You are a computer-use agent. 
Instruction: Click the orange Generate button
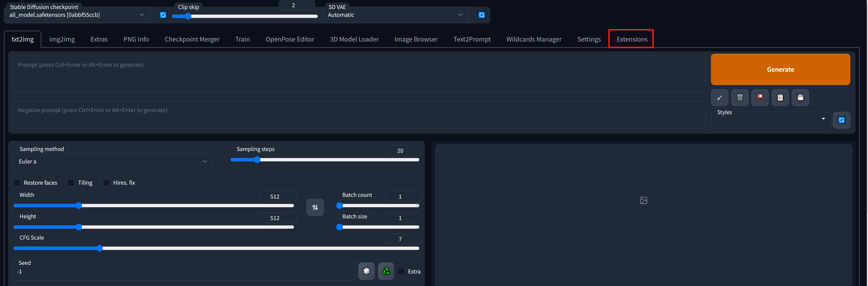click(x=780, y=69)
